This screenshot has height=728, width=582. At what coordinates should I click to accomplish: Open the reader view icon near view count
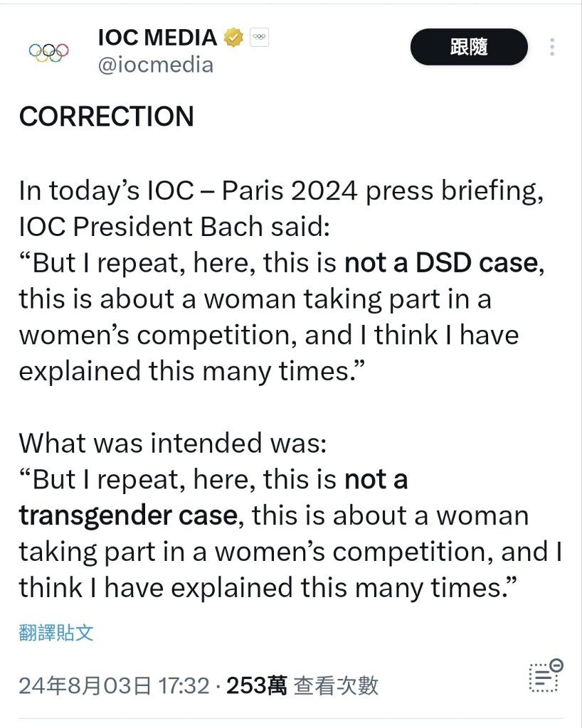(545, 675)
